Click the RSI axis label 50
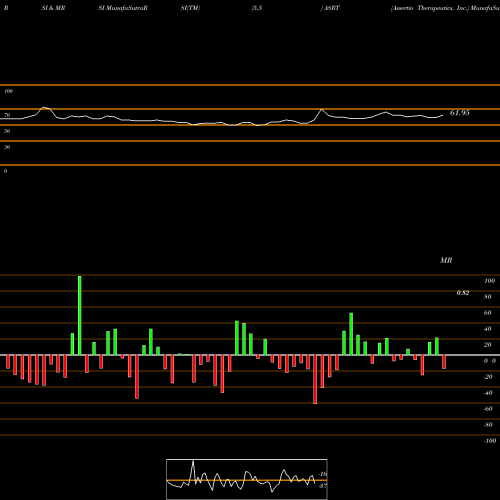This screenshot has height=500, width=500. 7,131
